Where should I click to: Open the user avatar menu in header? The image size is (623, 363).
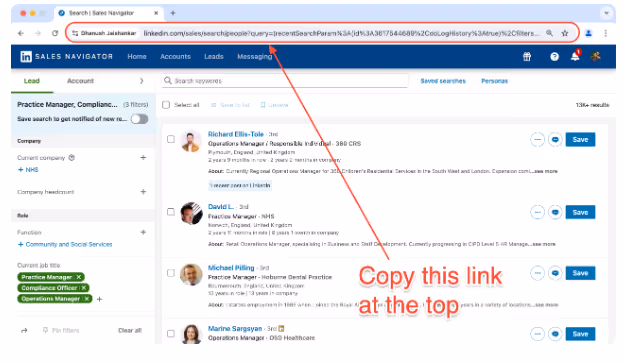[x=595, y=56]
